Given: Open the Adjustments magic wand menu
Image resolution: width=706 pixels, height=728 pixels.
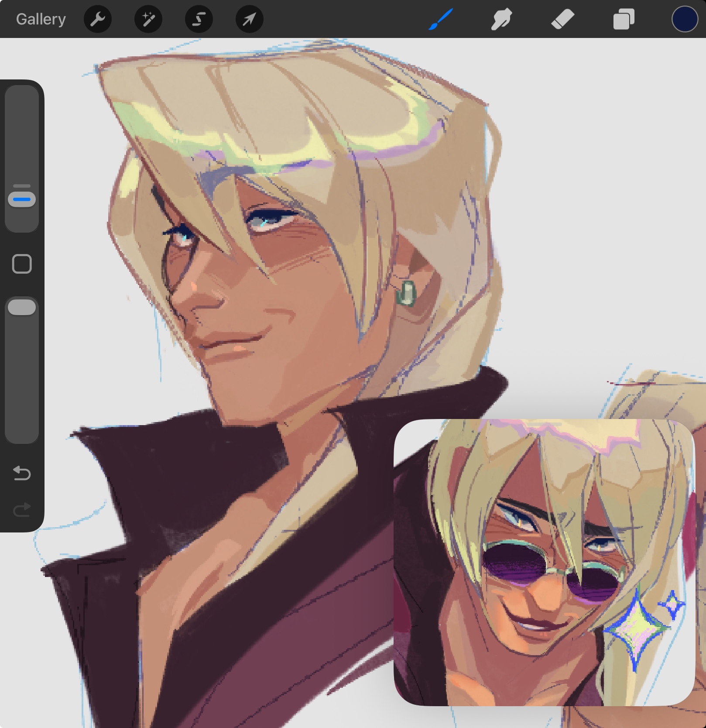Looking at the screenshot, I should click(x=148, y=19).
